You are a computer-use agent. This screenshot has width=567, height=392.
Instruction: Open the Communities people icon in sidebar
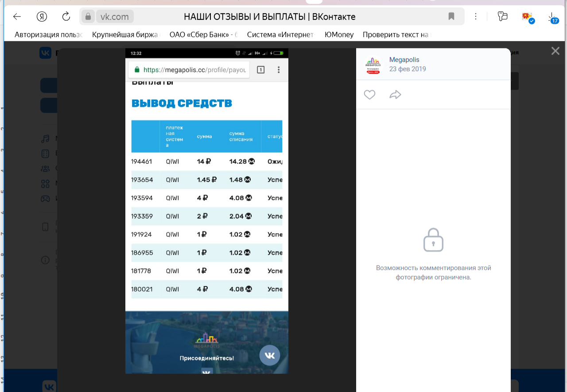pos(45,169)
